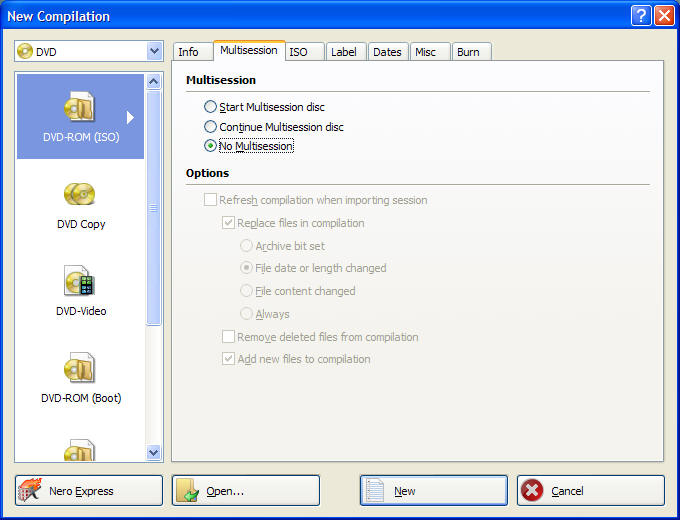Close the New Compilation dialog

664,16
